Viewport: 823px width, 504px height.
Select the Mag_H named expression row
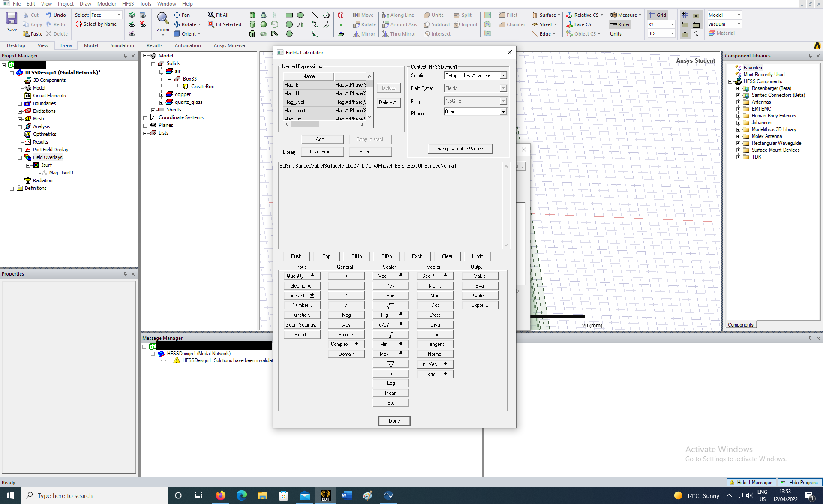[324, 93]
